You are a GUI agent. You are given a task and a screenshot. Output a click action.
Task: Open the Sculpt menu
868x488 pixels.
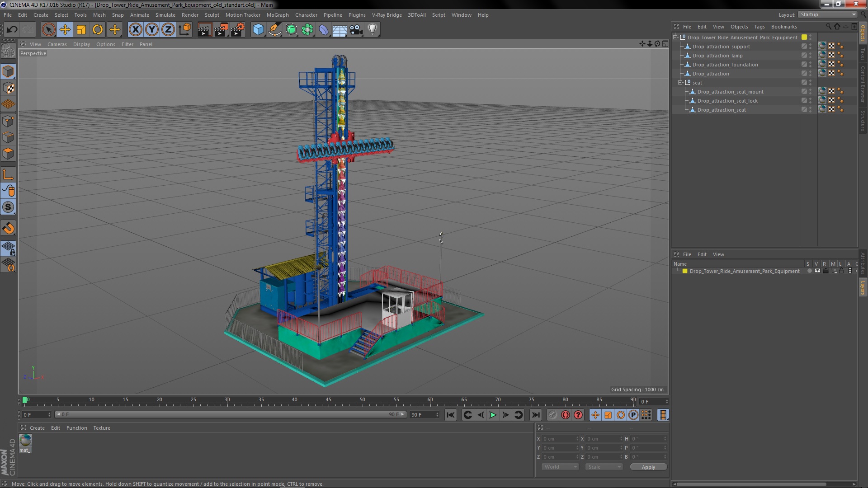pos(212,15)
